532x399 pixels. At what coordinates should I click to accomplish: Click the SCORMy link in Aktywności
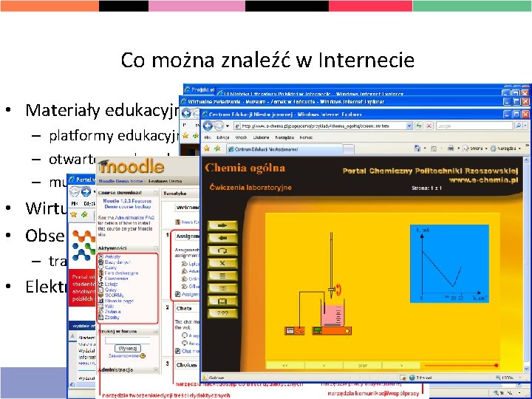click(114, 295)
